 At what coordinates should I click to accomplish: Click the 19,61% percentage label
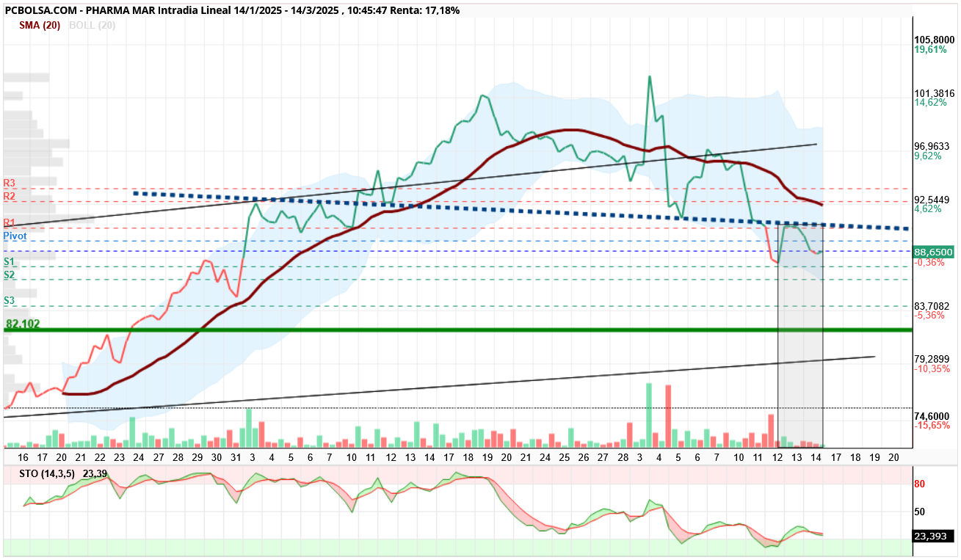click(929, 50)
